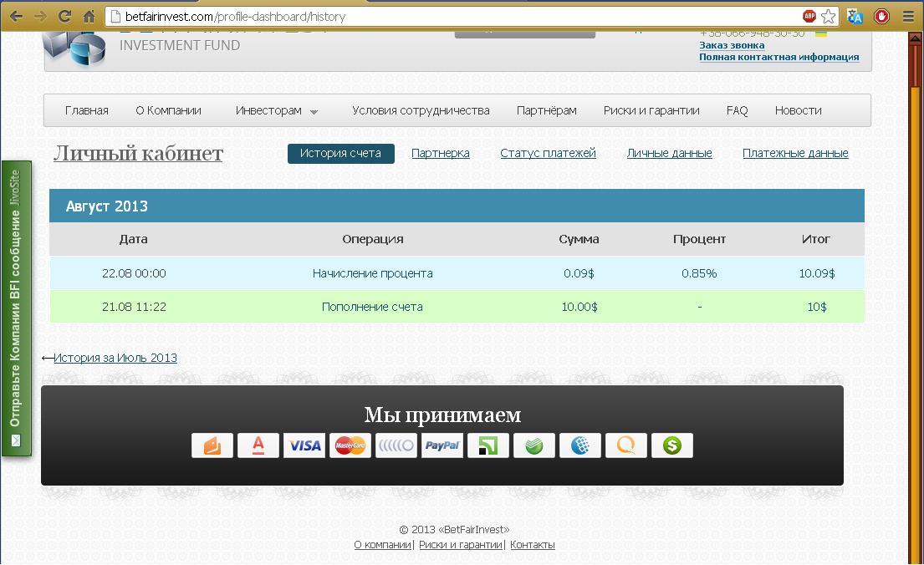Click Начисление процента operation cell
The image size is (924, 565).
click(x=372, y=273)
